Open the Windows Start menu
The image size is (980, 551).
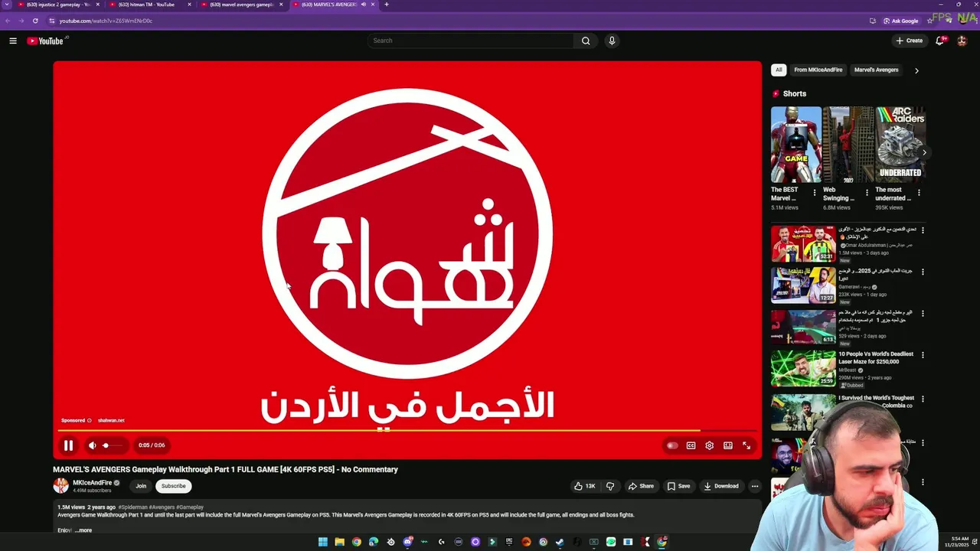point(322,542)
